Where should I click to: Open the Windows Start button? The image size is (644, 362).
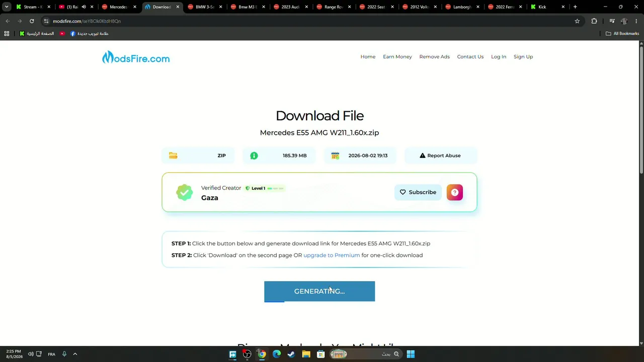[x=411, y=354]
